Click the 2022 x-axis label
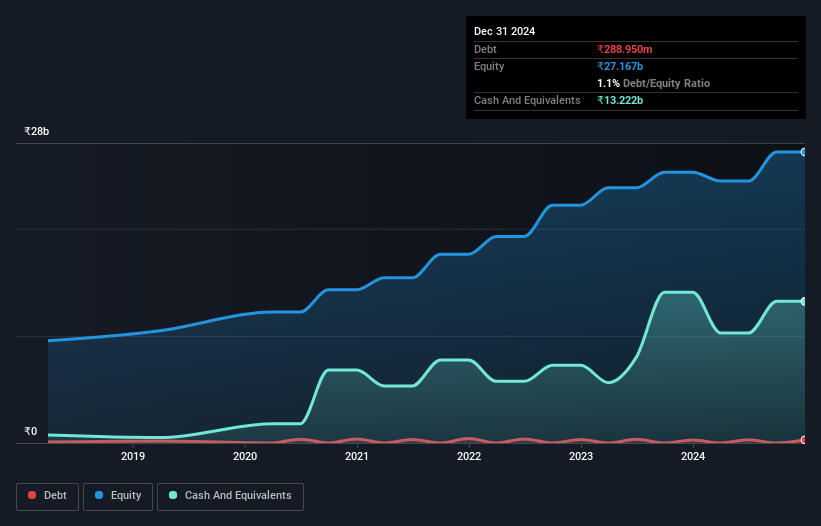Viewport: 821px width, 526px height. click(x=469, y=456)
